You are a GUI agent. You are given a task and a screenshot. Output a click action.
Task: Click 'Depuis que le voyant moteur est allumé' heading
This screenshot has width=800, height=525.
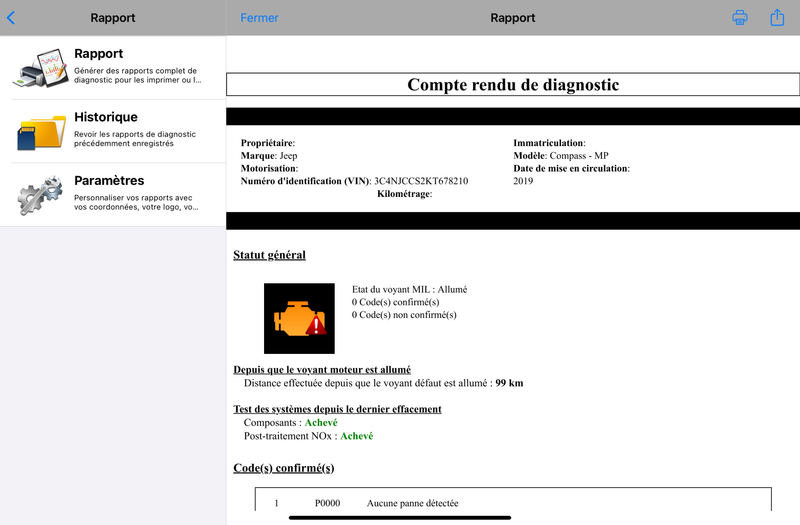click(x=322, y=369)
